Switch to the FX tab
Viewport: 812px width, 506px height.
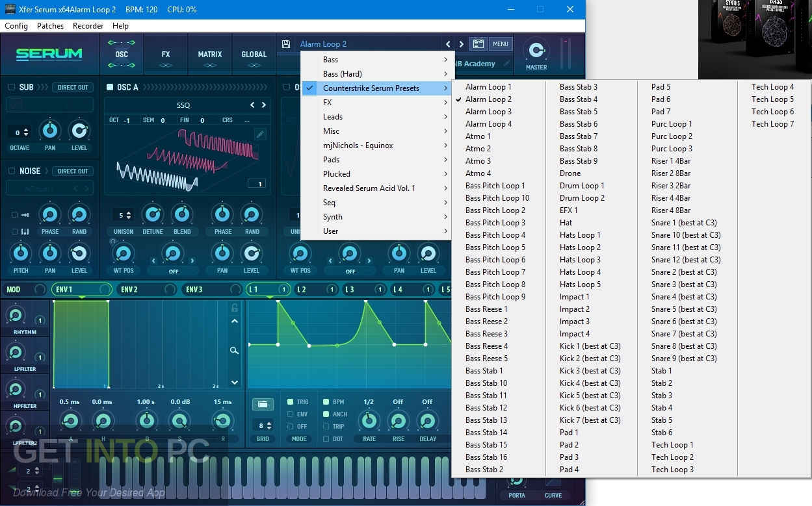coord(166,55)
